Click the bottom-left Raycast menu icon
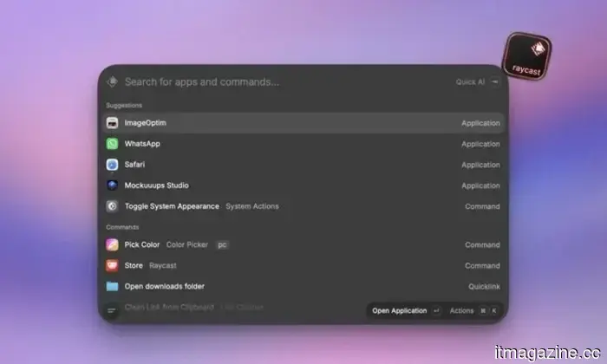 coord(112,310)
